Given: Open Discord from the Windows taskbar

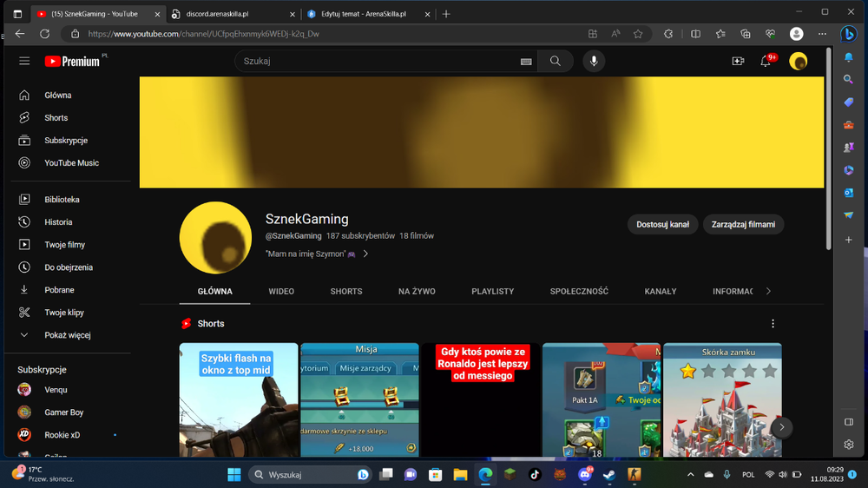Looking at the screenshot, I should [x=585, y=475].
